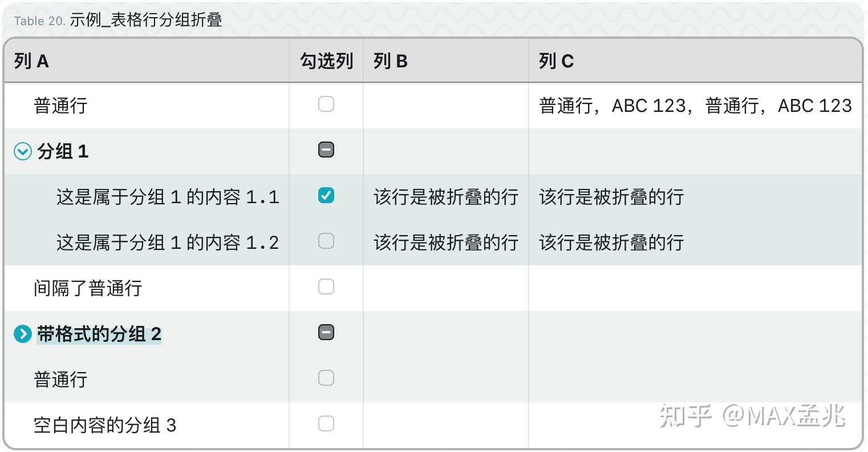Screen dimensions: 868x452
Task: Click the 列 B cell in 内容 1.1 row
Action: (446, 197)
